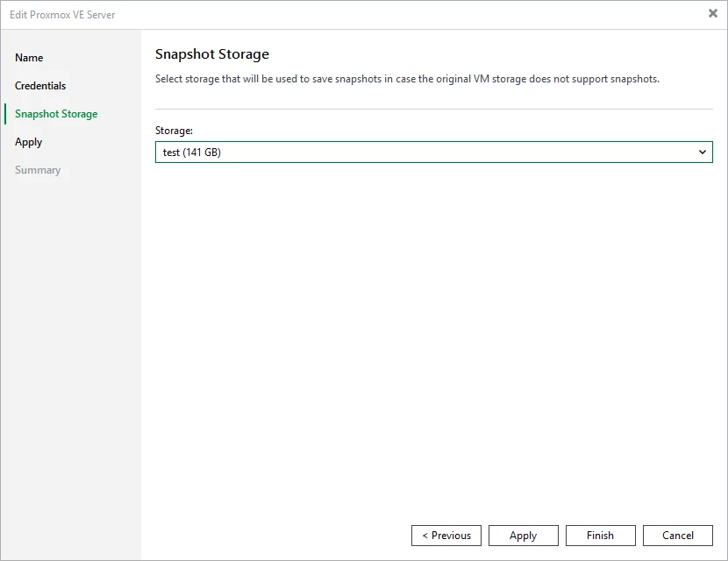Viewport: 728px width, 561px height.
Task: Cancel the server edit wizard
Action: [x=678, y=536]
